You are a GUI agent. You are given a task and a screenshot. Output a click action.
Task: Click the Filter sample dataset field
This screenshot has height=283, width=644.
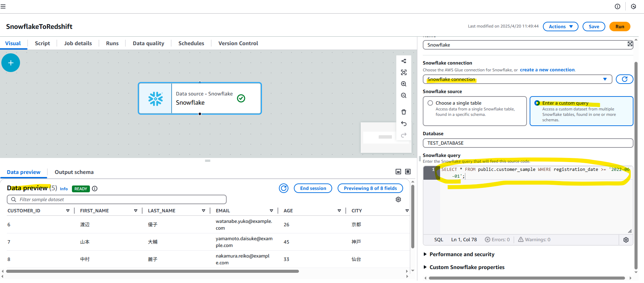tap(116, 199)
